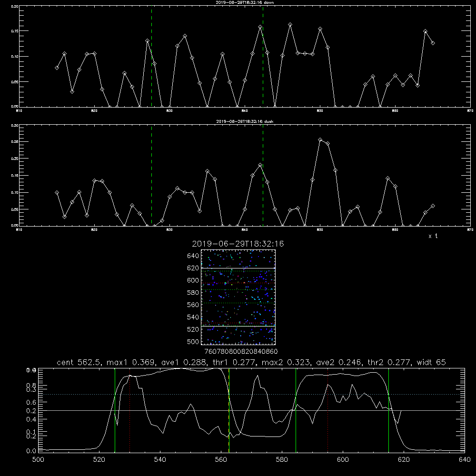The height and width of the screenshot is (476, 476).
Task: Click the "560" x-axis label of bottom plot
Action: [221, 460]
